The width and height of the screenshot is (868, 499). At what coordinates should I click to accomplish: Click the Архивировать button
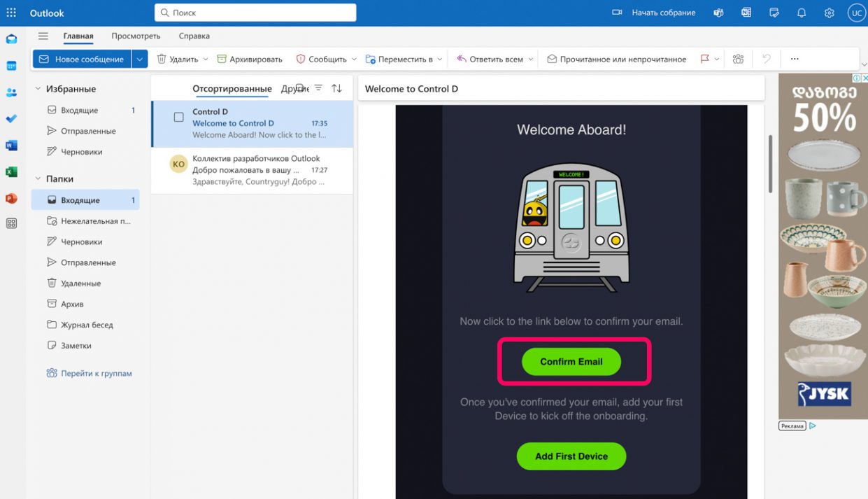click(250, 59)
